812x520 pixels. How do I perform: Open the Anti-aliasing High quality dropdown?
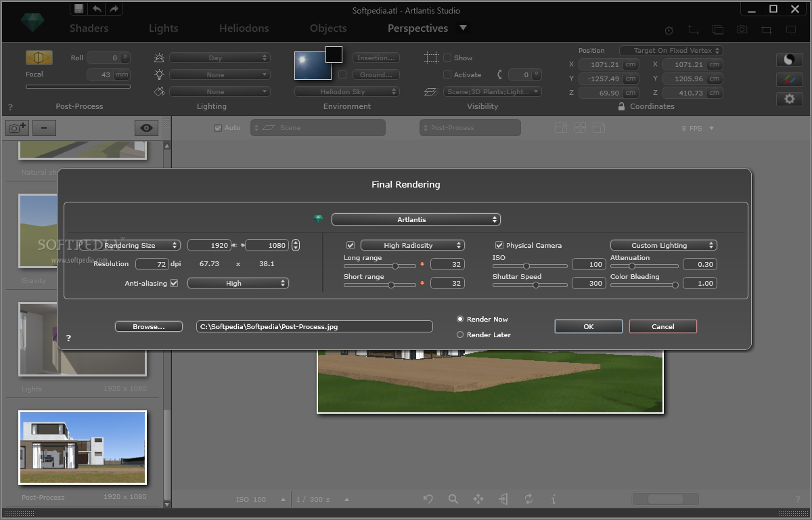pos(238,283)
